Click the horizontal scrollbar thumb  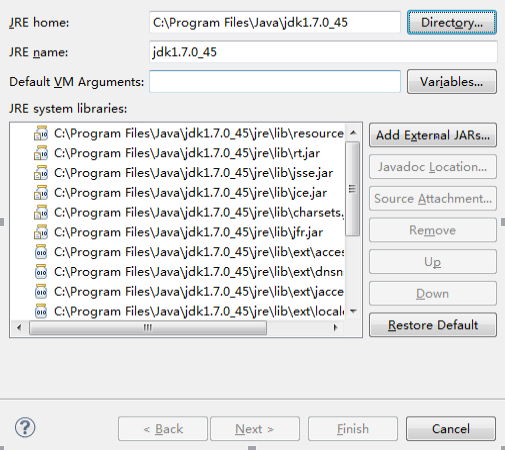[x=148, y=328]
